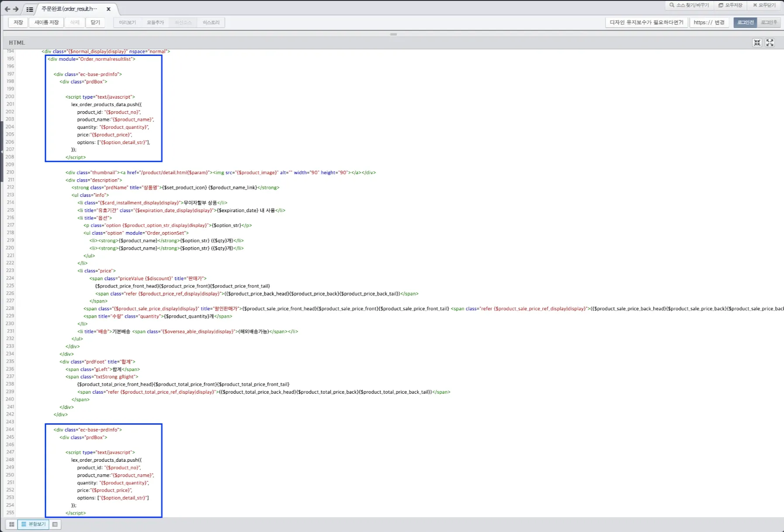Click 모두닫기 to close all
Viewport: 784px width, 532px height.
point(764,5)
